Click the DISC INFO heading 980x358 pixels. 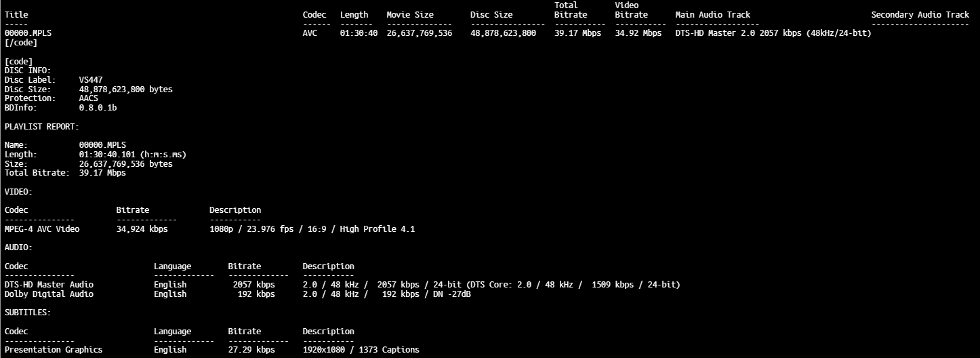coord(28,71)
